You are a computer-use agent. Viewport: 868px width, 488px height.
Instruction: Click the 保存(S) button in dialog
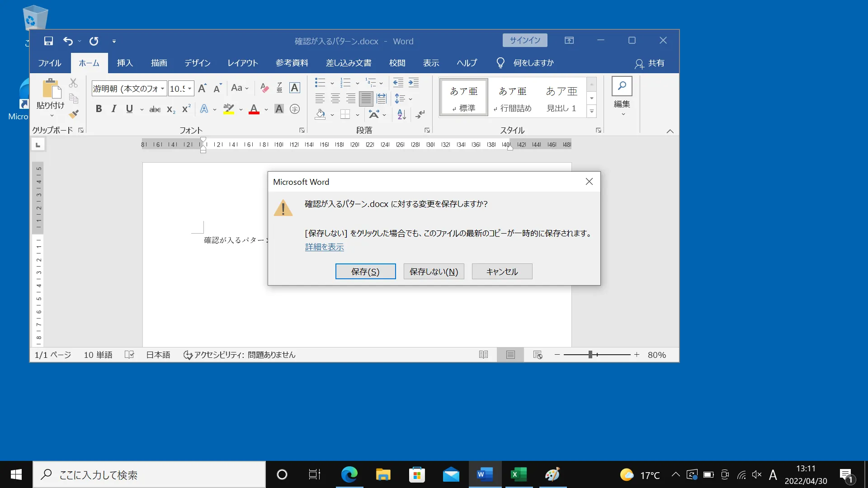[x=365, y=272]
